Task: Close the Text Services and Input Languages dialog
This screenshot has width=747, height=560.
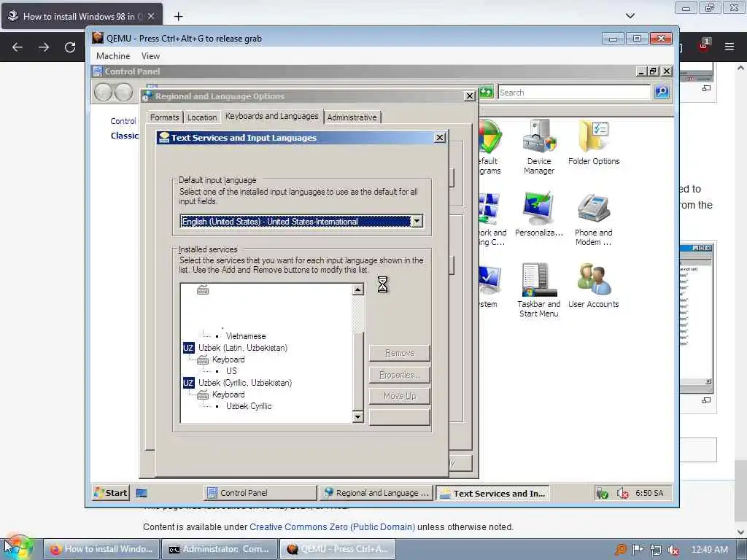Action: 440,138
